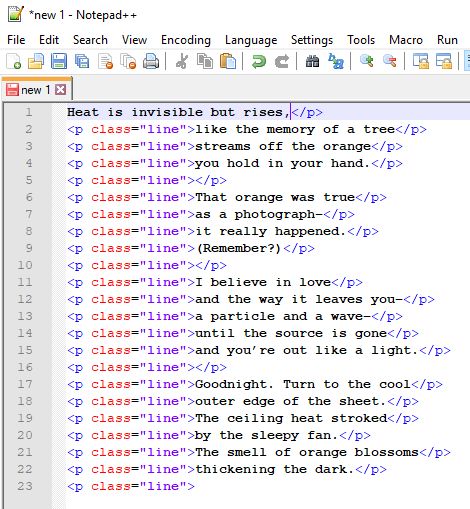Click line number 5 in the margin
470x509 pixels.
click(29, 180)
